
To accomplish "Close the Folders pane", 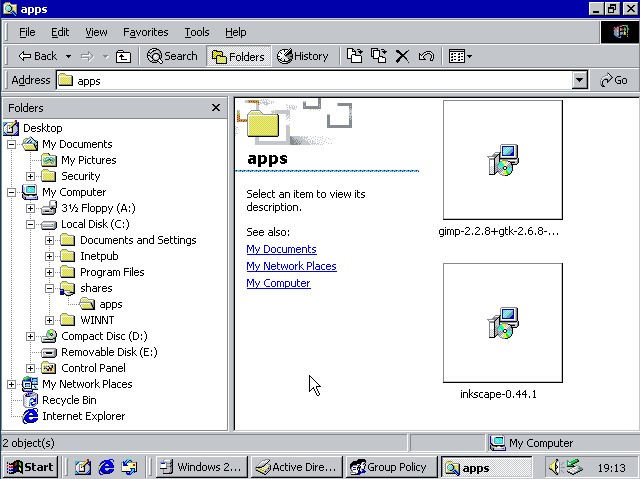I will click(216, 108).
